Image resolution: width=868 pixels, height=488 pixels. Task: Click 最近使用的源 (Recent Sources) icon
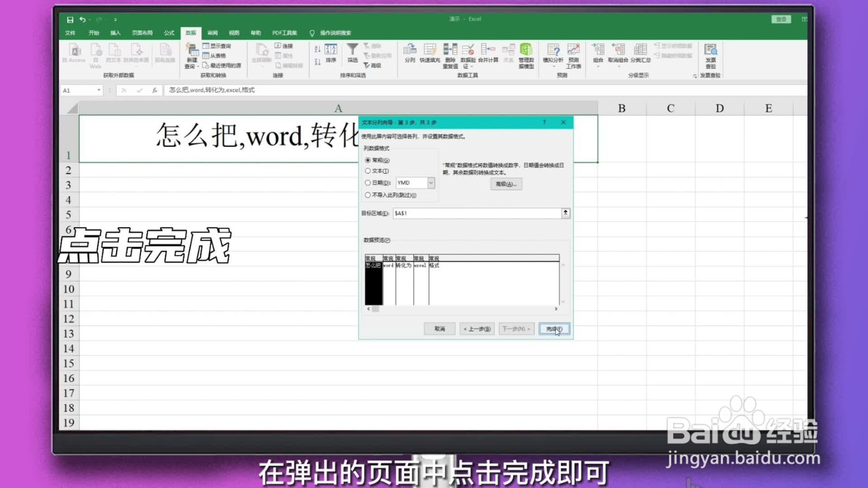pyautogui.click(x=206, y=65)
